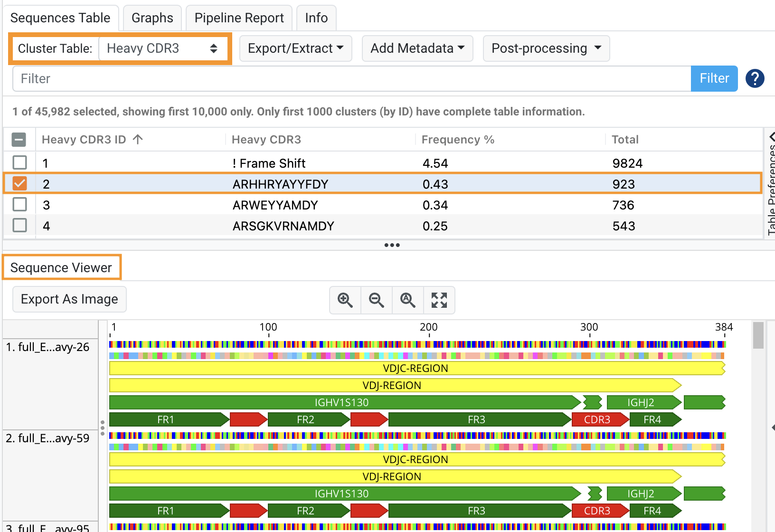Open the Post-processing dropdown
775x532 pixels.
click(546, 48)
